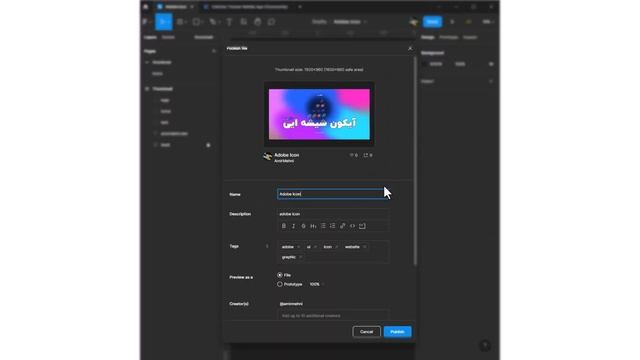Apply Bold in description toolbar
The height and width of the screenshot is (360, 640).
coord(284,226)
